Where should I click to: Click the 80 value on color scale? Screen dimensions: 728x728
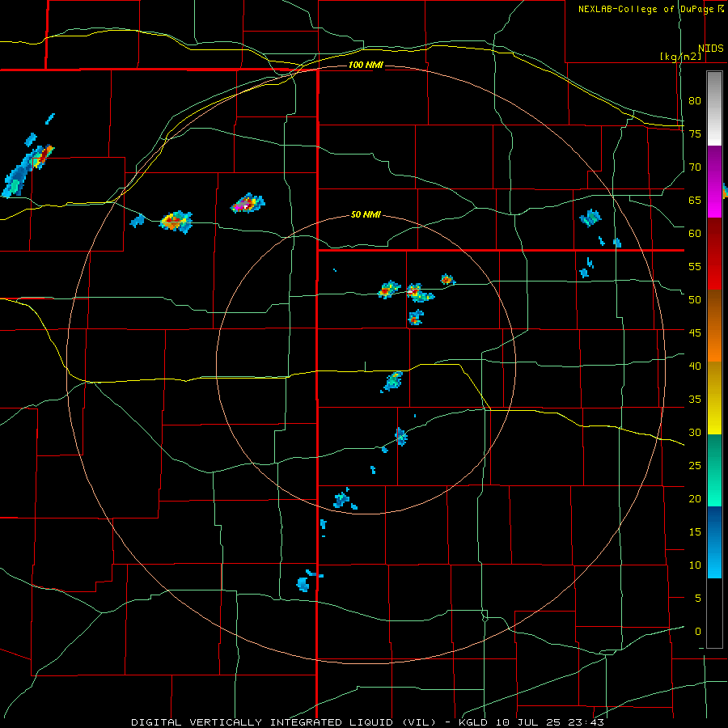[695, 101]
